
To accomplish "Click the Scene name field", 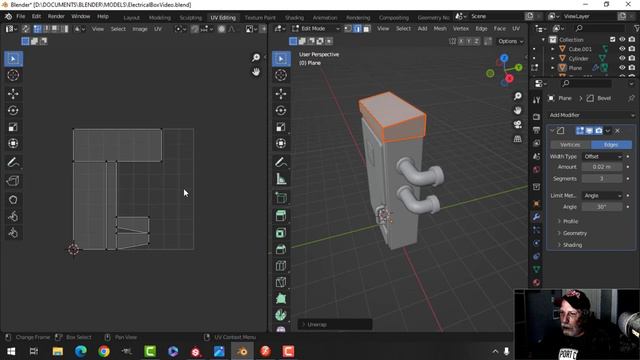I will tap(497, 16).
